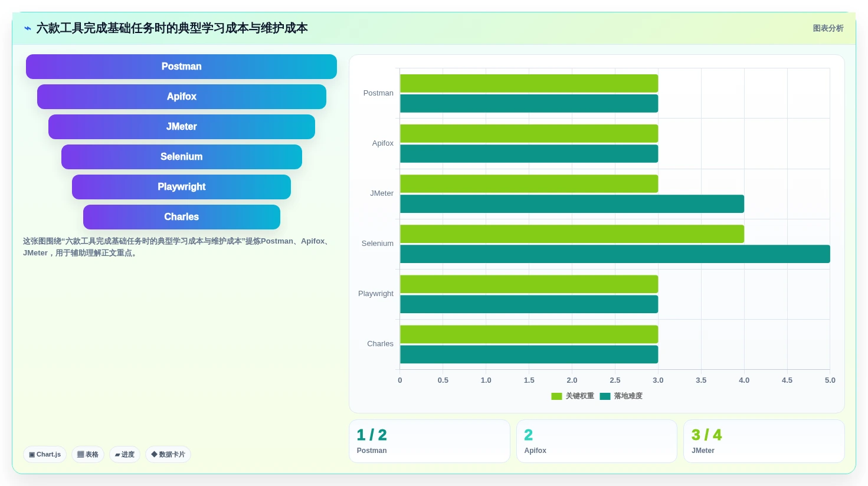Click the lightning icon before the title
The width and height of the screenshot is (868, 486).
[x=28, y=28]
